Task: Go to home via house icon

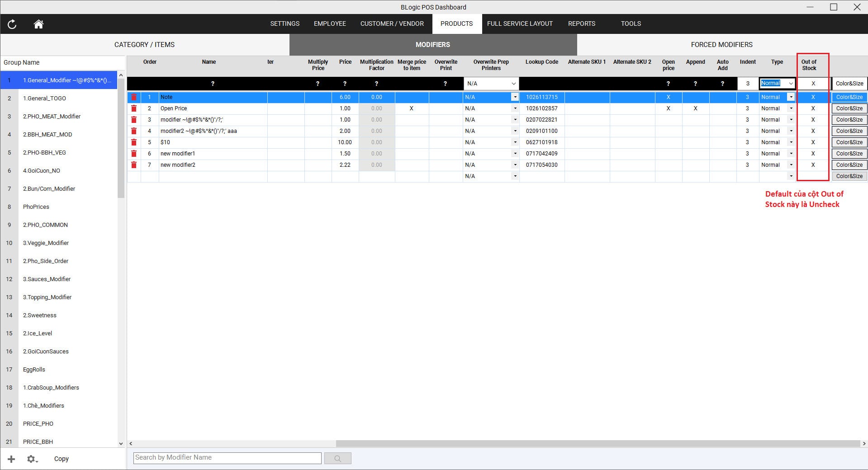Action: 38,24
